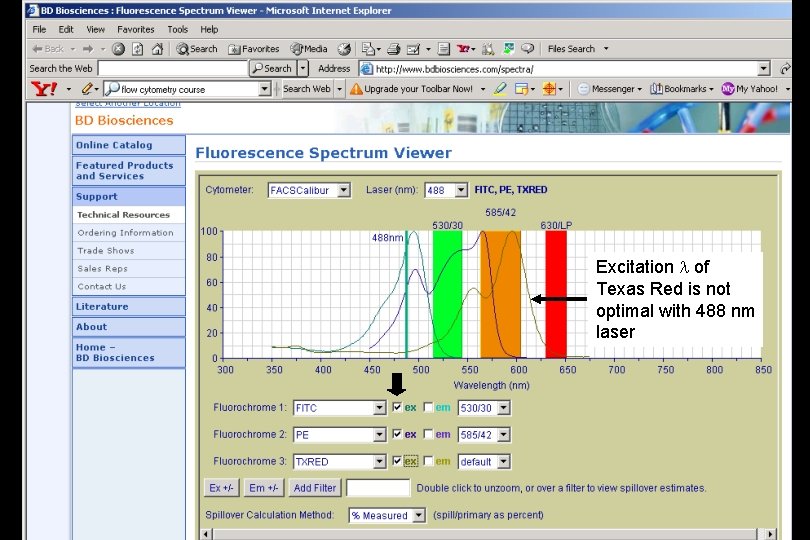Screen dimensions: 810x540
Task: Open Online Catalog sidebar link
Action: pyautogui.click(x=129, y=145)
